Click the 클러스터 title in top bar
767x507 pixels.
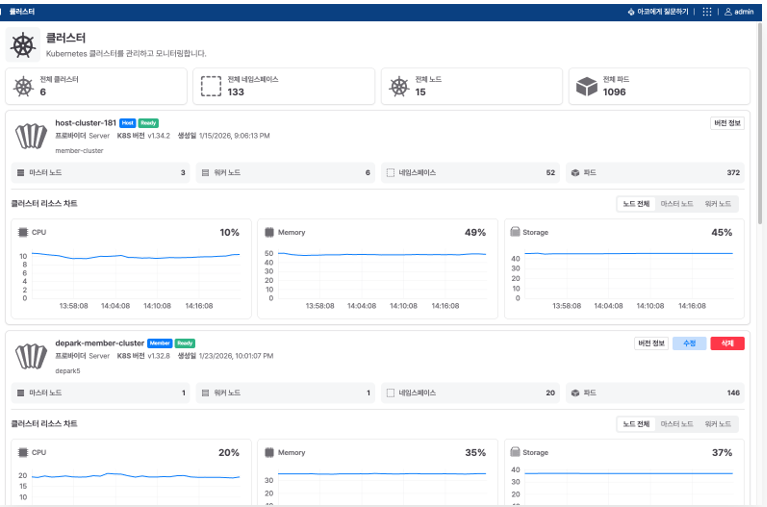point(22,12)
